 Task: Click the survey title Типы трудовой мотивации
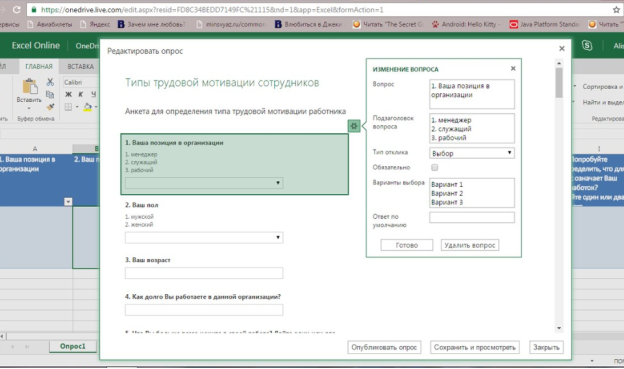coord(222,82)
